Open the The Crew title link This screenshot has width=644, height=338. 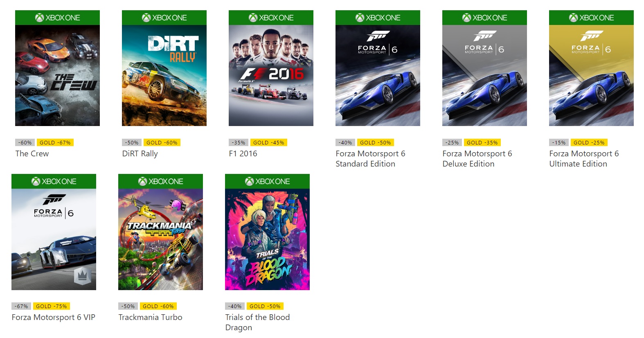pos(32,153)
